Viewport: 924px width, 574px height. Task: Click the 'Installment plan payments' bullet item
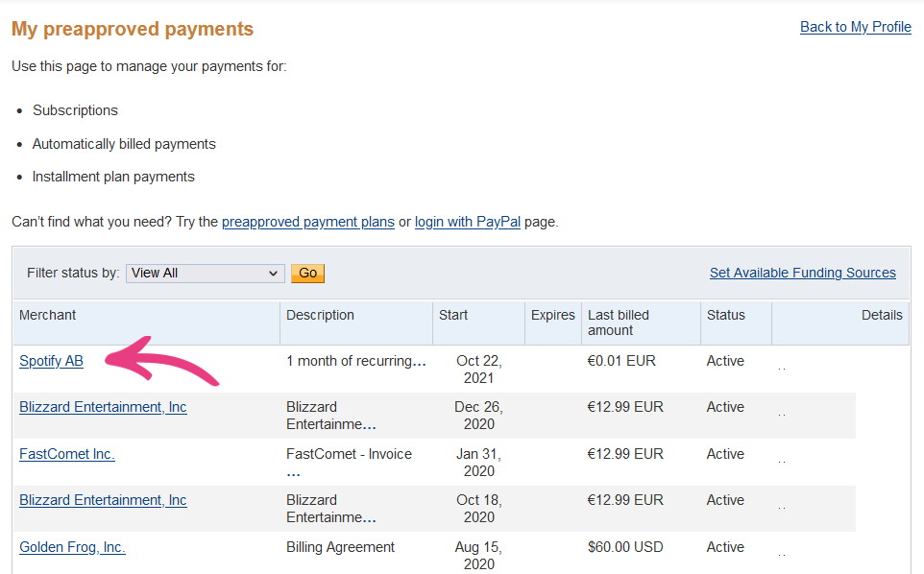tap(113, 177)
